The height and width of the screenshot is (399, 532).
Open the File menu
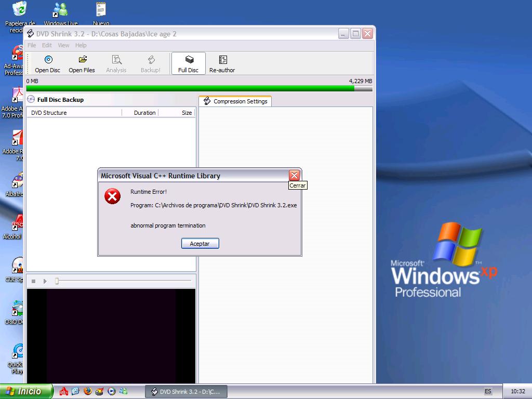[32, 45]
